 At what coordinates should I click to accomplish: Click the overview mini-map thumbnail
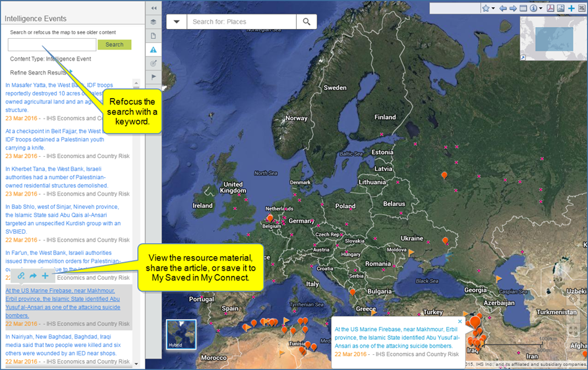coord(554,39)
